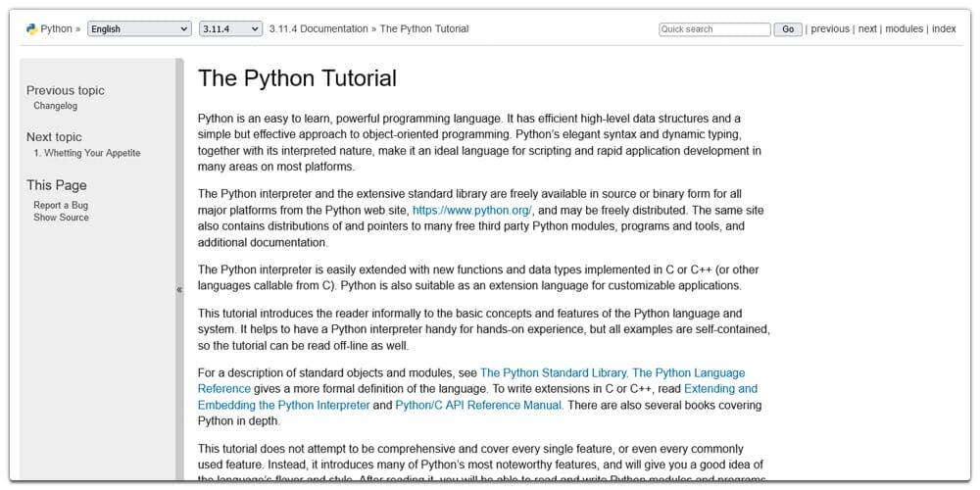This screenshot has height=490, width=980.
Task: Open the Python breadcrumb link
Action: pos(56,28)
